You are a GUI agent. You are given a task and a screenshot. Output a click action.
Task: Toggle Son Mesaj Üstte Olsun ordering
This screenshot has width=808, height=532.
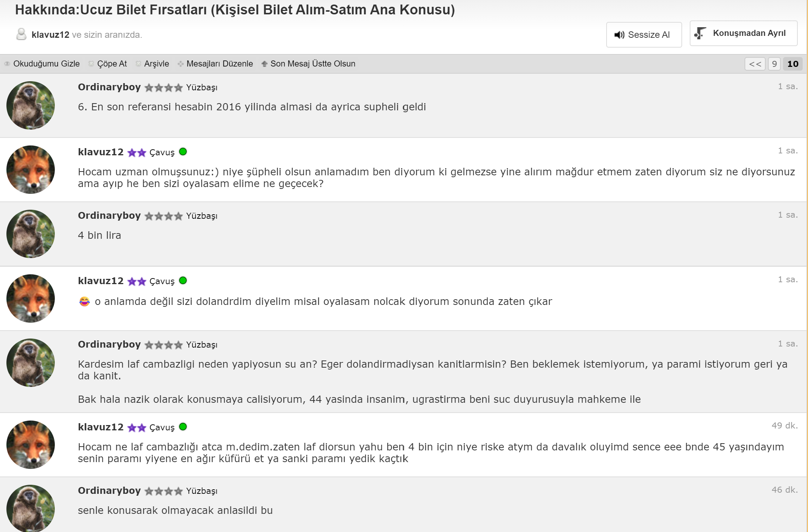click(313, 64)
